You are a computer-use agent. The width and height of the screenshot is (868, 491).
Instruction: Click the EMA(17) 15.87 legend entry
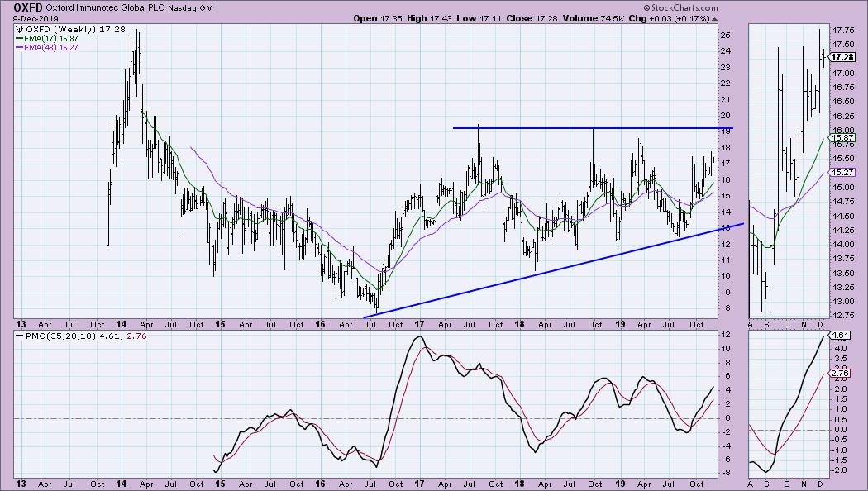(x=47, y=39)
